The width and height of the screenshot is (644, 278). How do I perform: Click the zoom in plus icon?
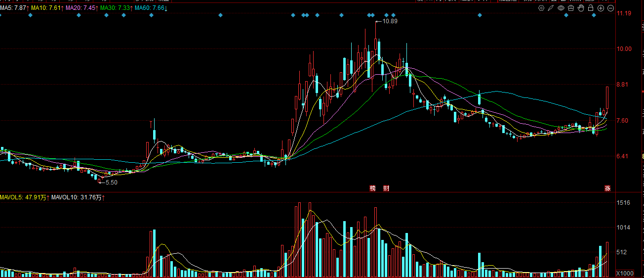[x=601, y=8]
